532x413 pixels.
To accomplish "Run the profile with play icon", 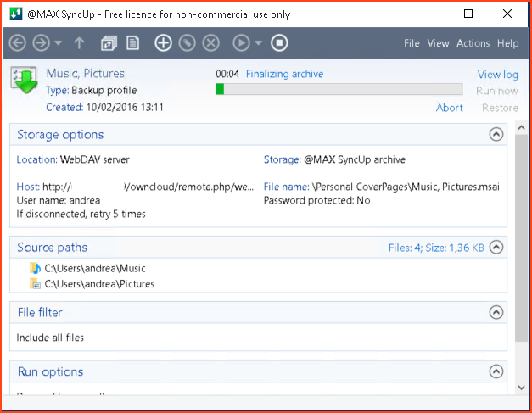I will (x=241, y=43).
